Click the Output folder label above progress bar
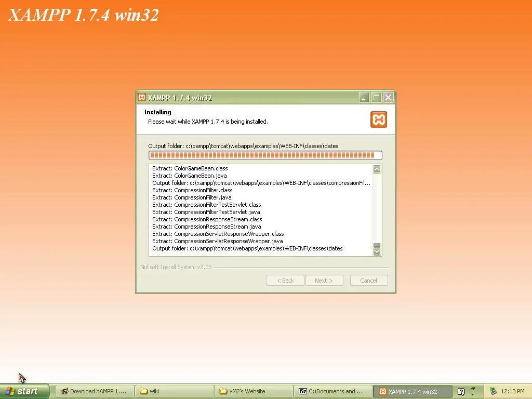The image size is (532, 399). (x=243, y=146)
